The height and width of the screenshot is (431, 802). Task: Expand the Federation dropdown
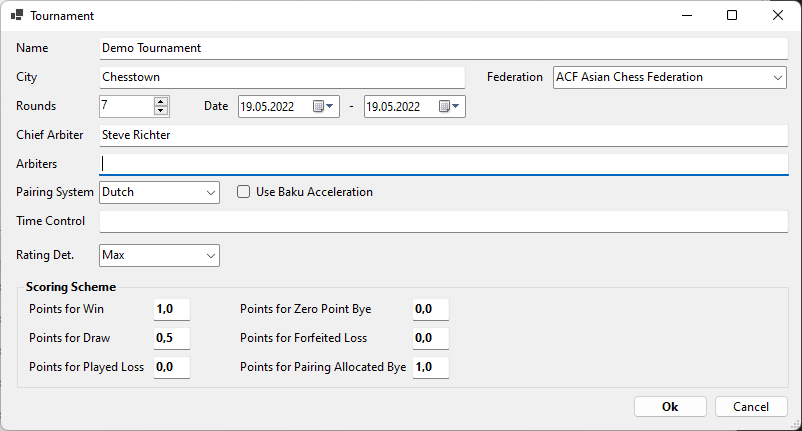tap(778, 77)
